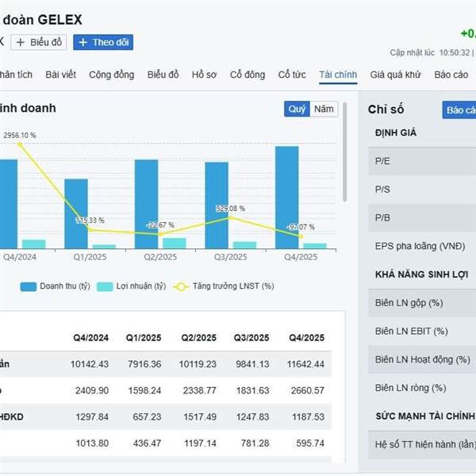Click the KHẢ NĂNG SINH LỢI section heading
Viewport: 476px width, 476px height.
pyautogui.click(x=422, y=274)
